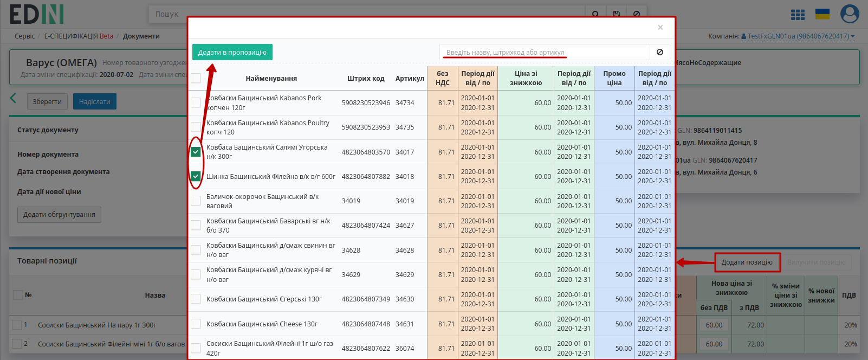This screenshot has height=360, width=868.
Task: Expand the TestFxGLN01ua company dropdown
Action: tap(798, 36)
